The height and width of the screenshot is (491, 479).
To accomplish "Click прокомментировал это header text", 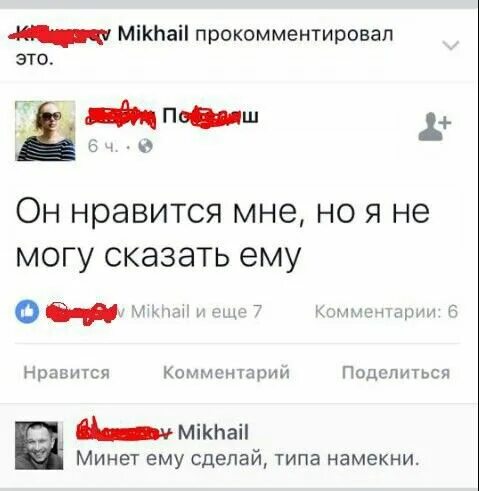I will coord(205,46).
